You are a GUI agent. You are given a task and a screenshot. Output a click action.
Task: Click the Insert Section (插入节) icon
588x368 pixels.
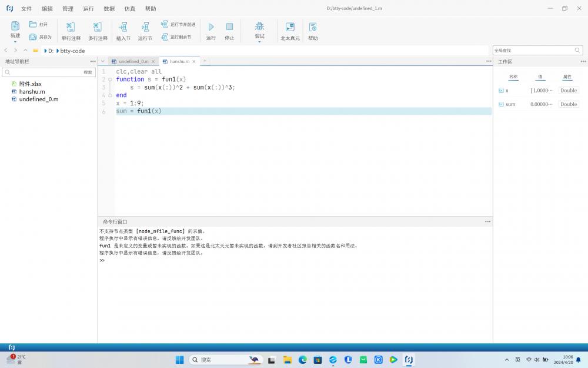pos(123,27)
